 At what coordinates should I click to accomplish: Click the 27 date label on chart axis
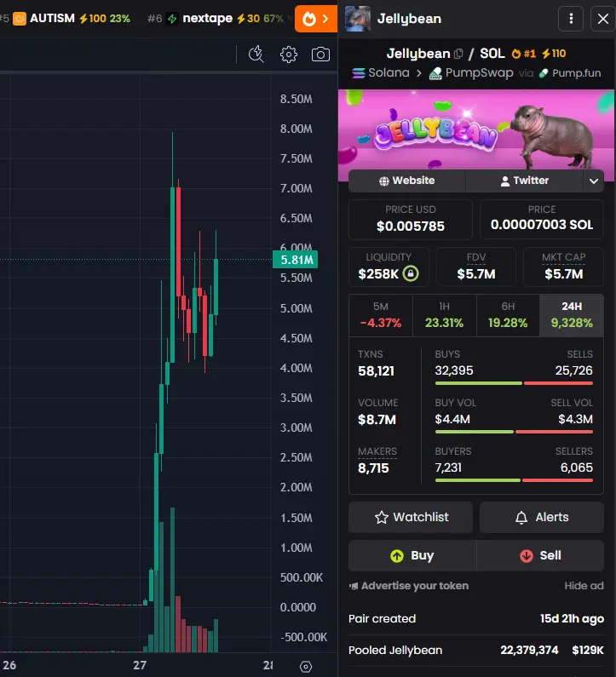[x=140, y=665]
